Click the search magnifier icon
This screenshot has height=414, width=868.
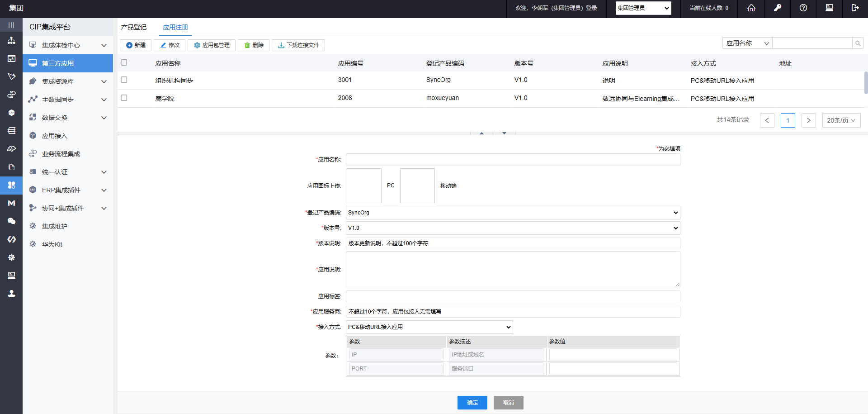(x=858, y=43)
